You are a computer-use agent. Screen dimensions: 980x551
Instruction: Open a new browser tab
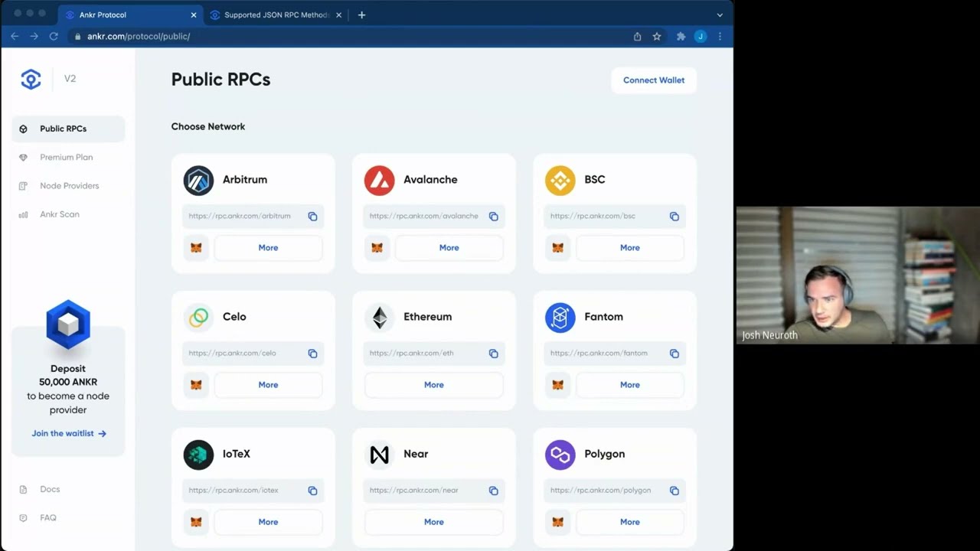click(x=361, y=15)
